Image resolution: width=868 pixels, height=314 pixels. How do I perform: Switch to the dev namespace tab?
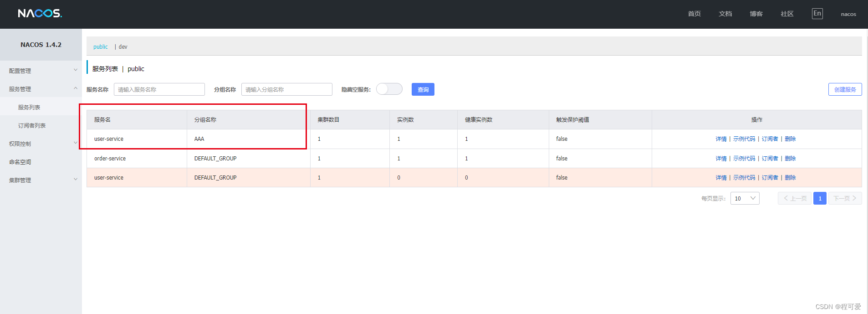tap(123, 46)
